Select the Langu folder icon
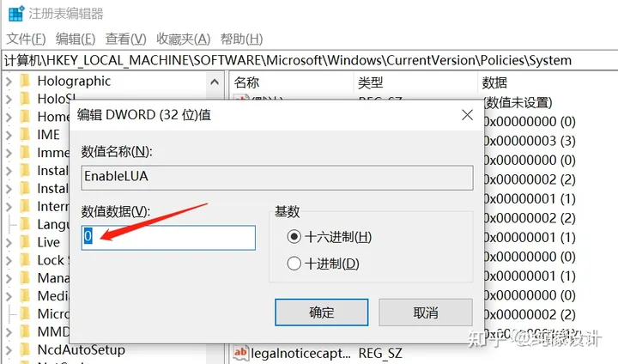 coord(25,224)
